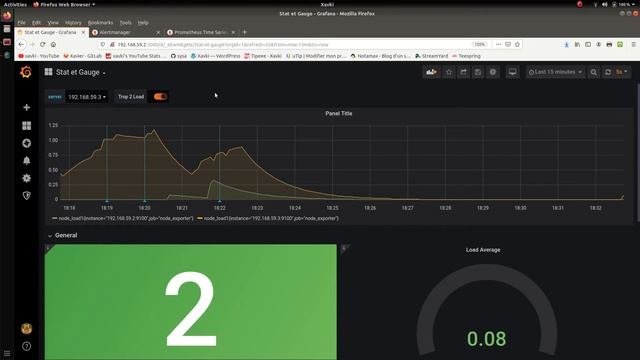Click the Grafana logo home icon
The width and height of the screenshot is (640, 360).
[x=26, y=72]
